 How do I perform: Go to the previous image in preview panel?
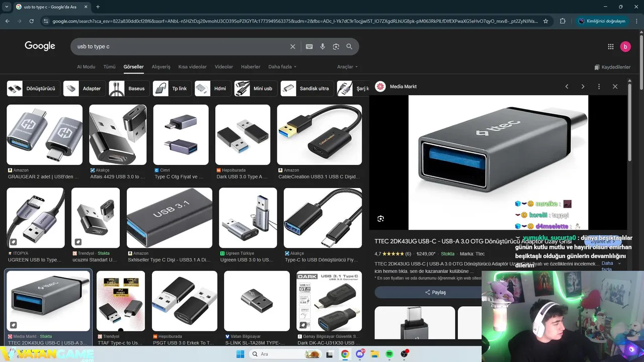(567, 86)
